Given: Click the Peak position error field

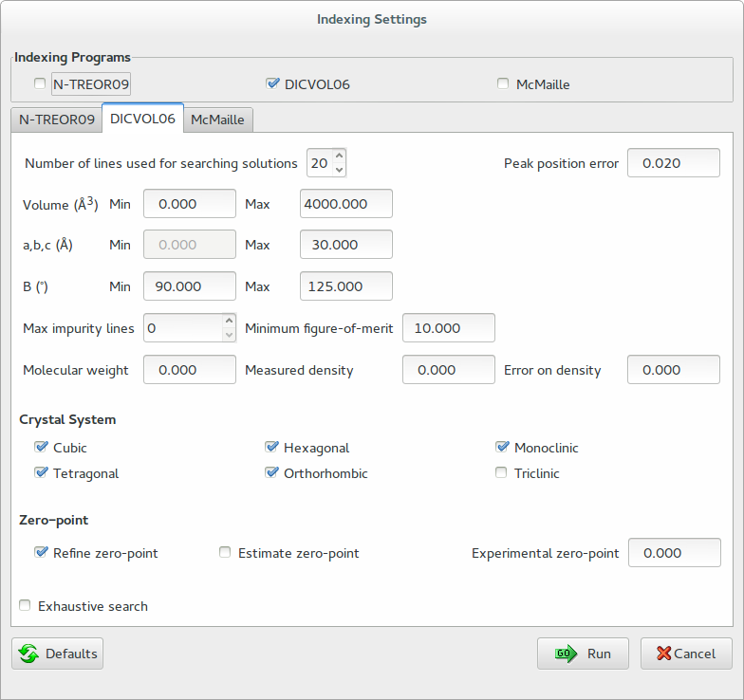Looking at the screenshot, I should point(674,163).
